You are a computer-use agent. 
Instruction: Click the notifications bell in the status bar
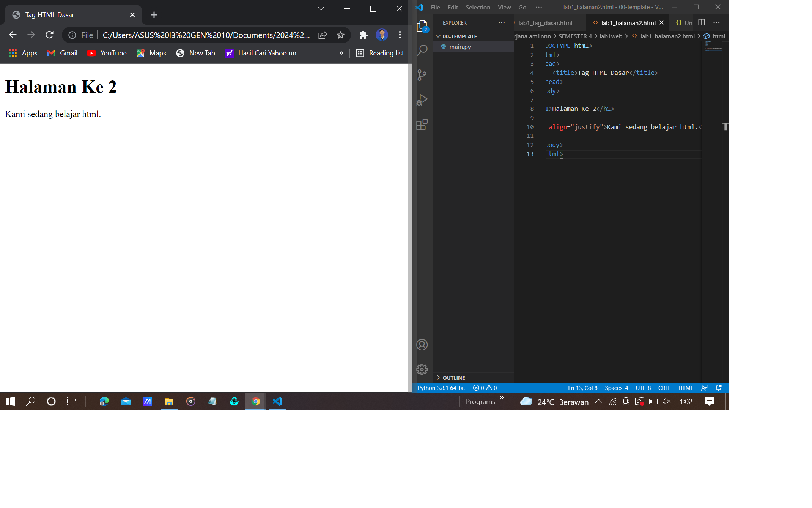click(x=718, y=388)
